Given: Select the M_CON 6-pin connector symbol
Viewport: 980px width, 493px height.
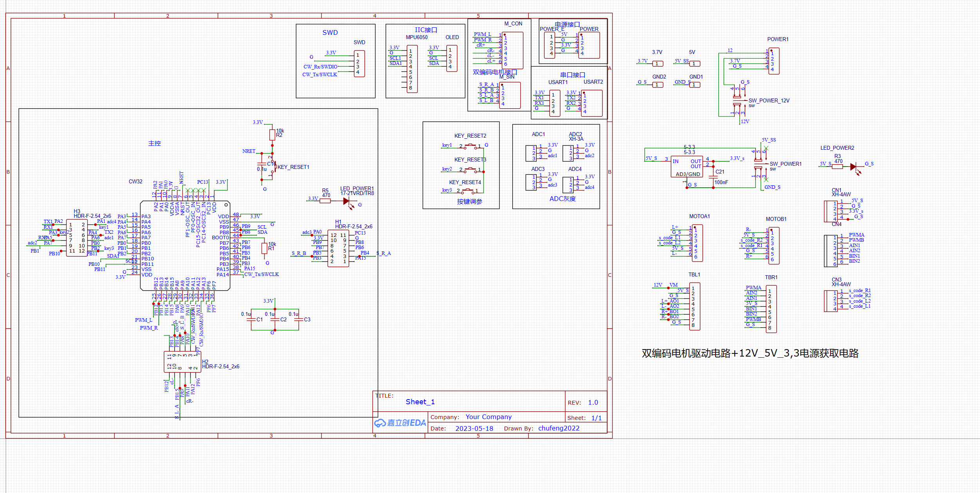Looking at the screenshot, I should (512, 50).
